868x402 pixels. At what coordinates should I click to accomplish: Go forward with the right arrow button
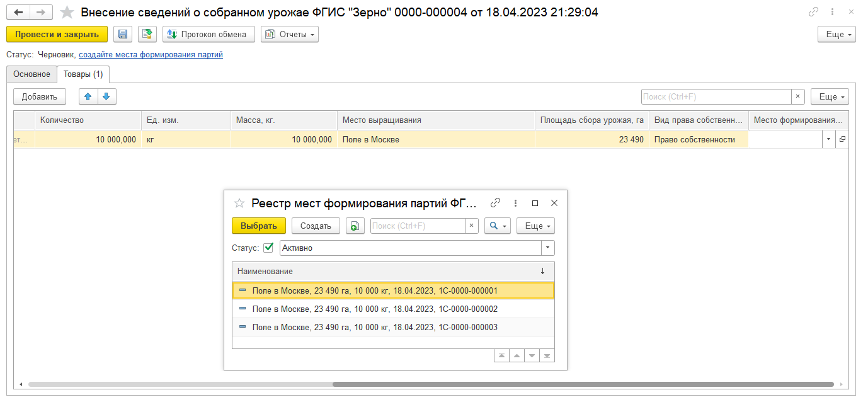click(x=42, y=13)
